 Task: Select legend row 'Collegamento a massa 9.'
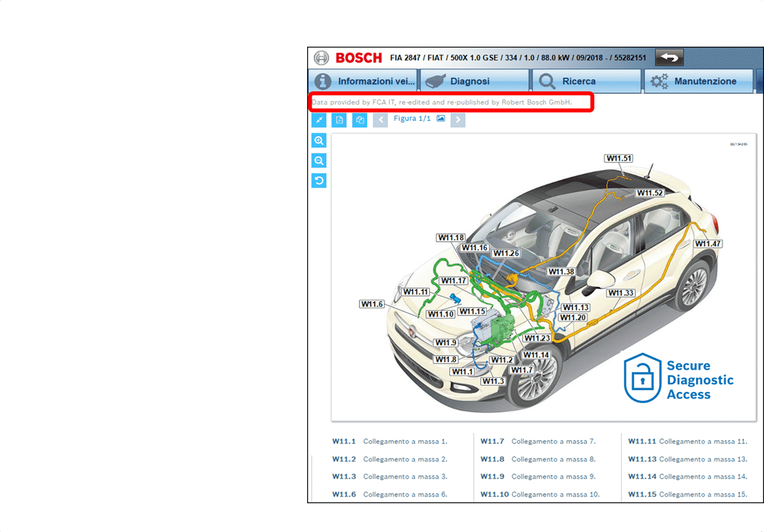(553, 476)
